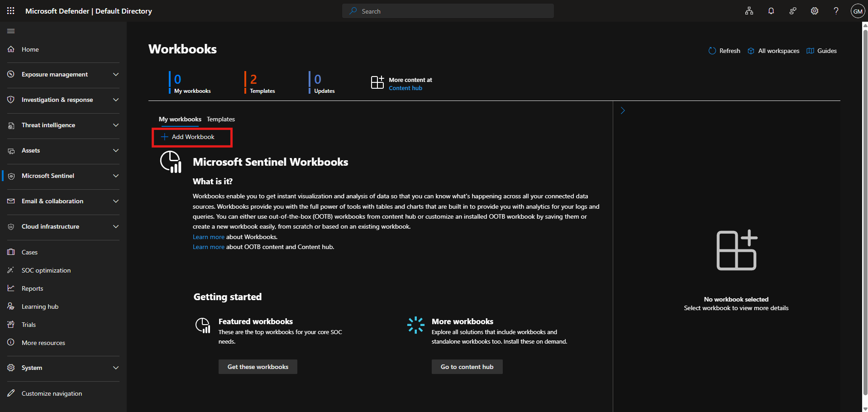
Task: Open Learn more about Workbooks link
Action: click(209, 237)
